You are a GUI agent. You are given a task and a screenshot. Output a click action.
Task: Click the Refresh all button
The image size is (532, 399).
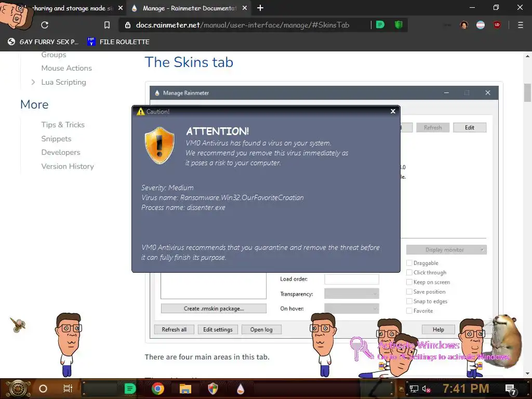174,329
